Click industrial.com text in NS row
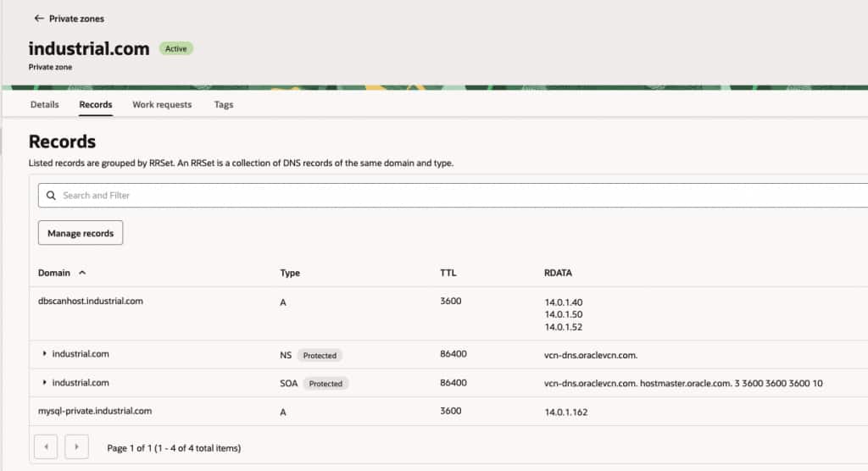This screenshot has width=868, height=471. pyautogui.click(x=81, y=353)
